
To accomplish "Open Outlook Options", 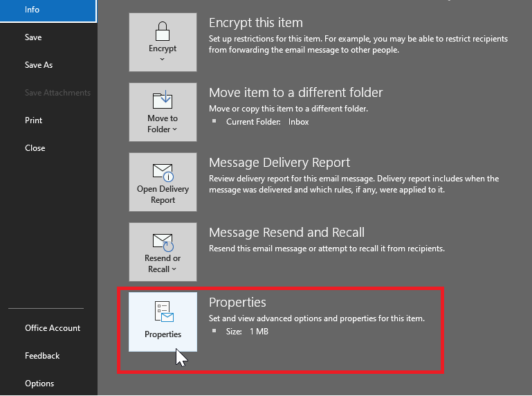I will tap(39, 384).
